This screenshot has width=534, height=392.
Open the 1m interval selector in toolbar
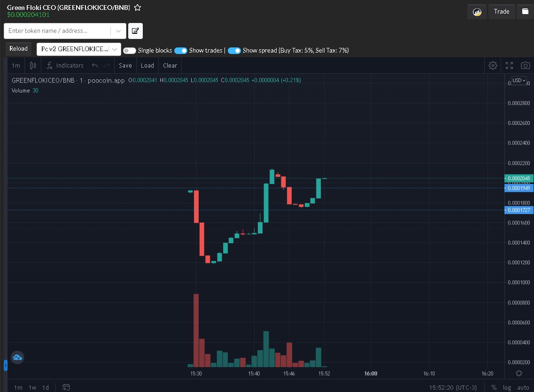(x=16, y=65)
